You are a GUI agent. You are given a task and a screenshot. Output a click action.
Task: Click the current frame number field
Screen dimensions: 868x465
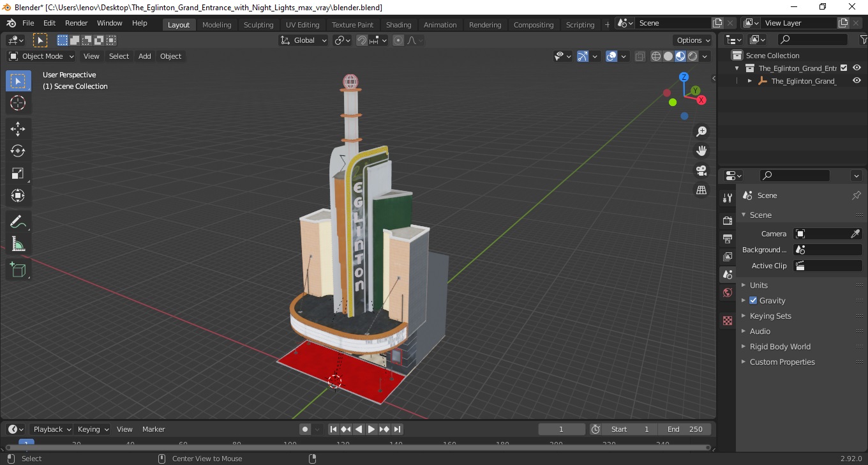pos(562,429)
